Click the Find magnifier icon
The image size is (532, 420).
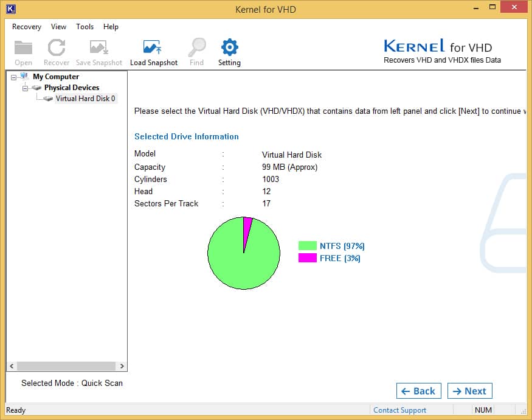(x=197, y=48)
